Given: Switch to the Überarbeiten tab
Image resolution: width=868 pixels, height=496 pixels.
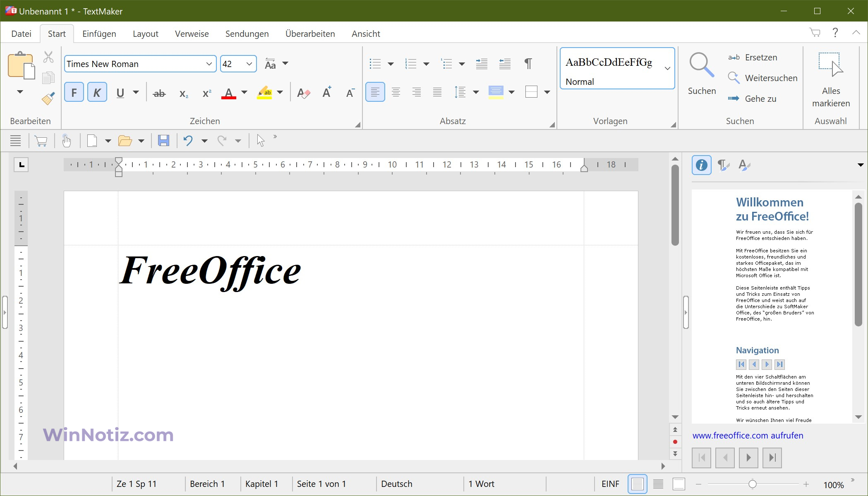Looking at the screenshot, I should pos(310,34).
